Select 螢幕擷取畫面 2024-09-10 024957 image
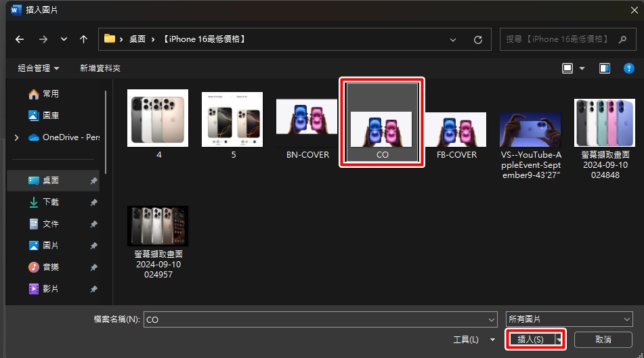The height and width of the screenshot is (358, 644). click(x=158, y=242)
